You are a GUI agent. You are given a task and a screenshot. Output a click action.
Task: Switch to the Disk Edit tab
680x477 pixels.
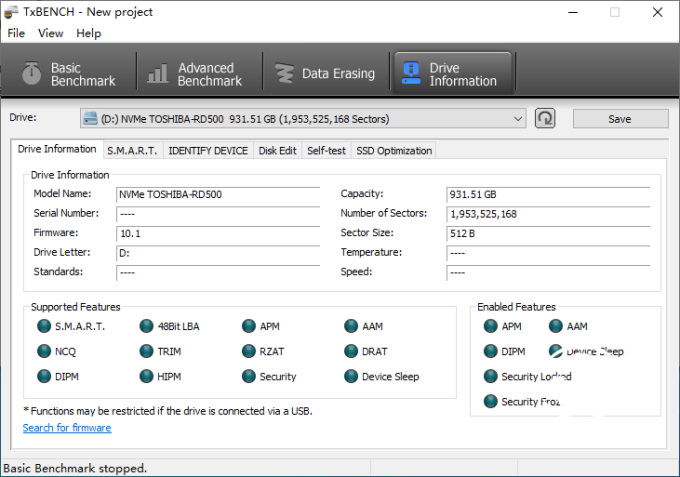(278, 151)
